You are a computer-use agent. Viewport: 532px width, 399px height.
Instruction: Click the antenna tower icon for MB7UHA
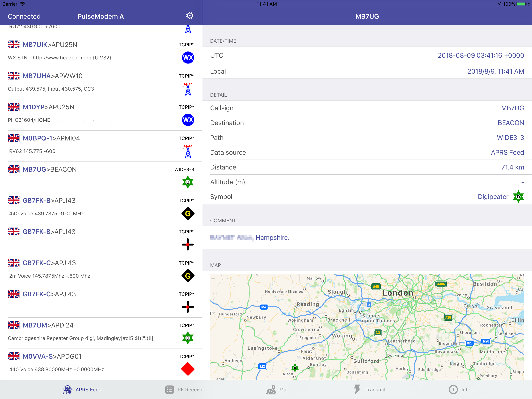[188, 89]
